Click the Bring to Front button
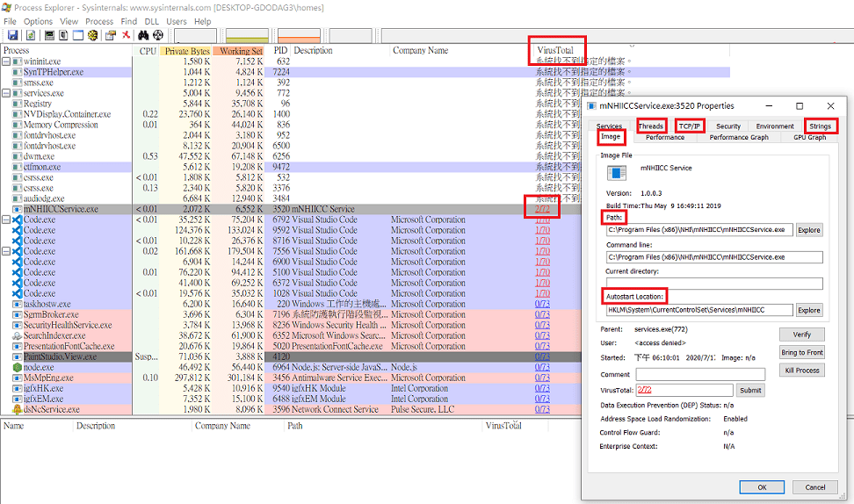 [801, 353]
